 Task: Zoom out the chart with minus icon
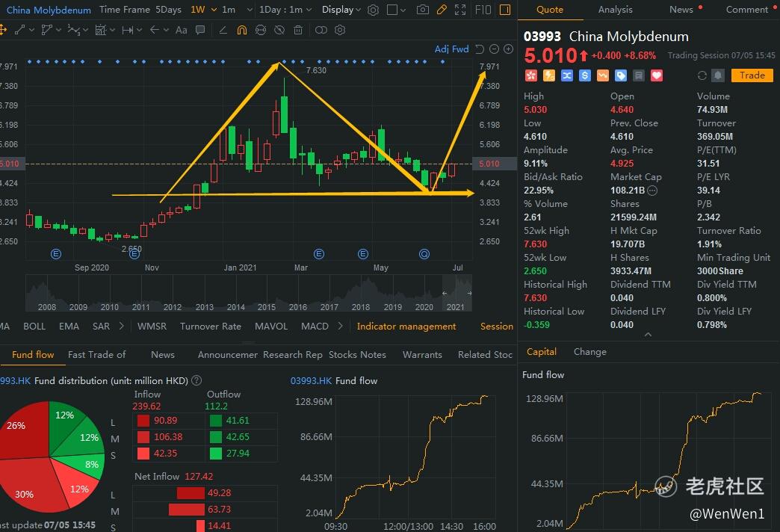point(494,49)
